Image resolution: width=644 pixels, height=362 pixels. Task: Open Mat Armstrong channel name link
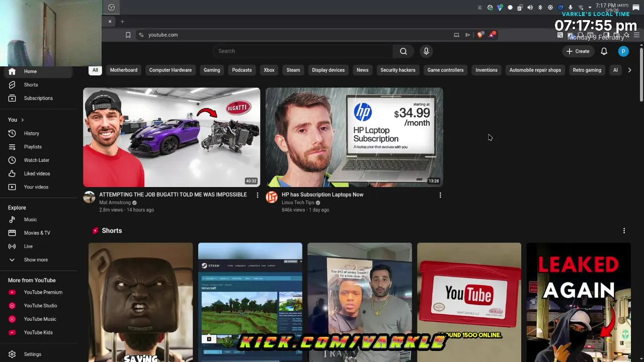coord(115,203)
